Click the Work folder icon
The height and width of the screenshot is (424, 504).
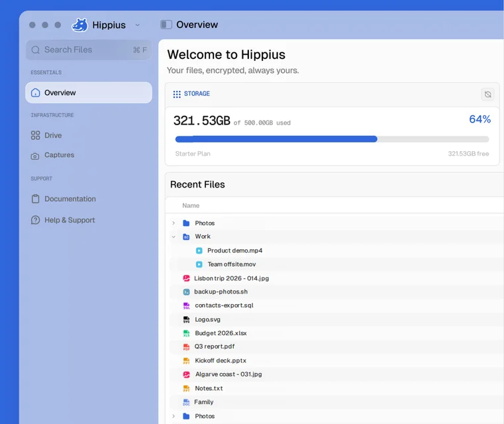point(186,237)
